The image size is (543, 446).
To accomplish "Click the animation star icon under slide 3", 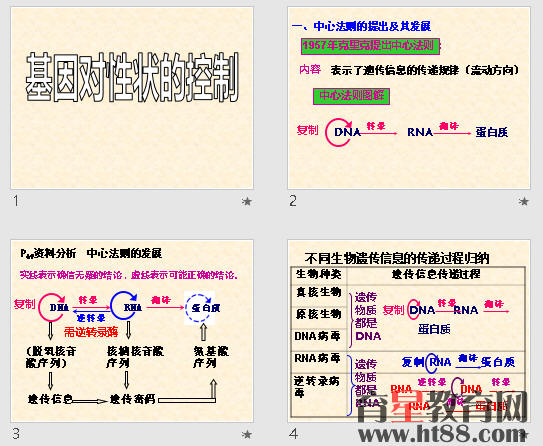I will [247, 434].
